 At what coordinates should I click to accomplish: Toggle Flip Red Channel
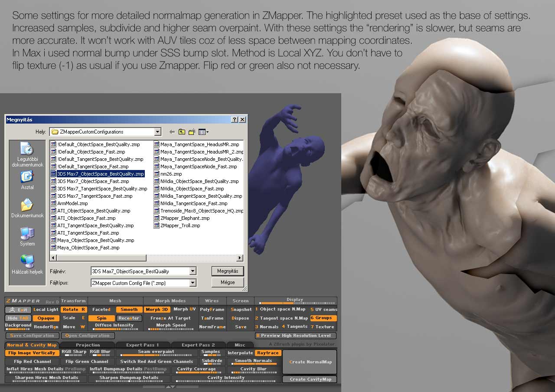tap(32, 362)
